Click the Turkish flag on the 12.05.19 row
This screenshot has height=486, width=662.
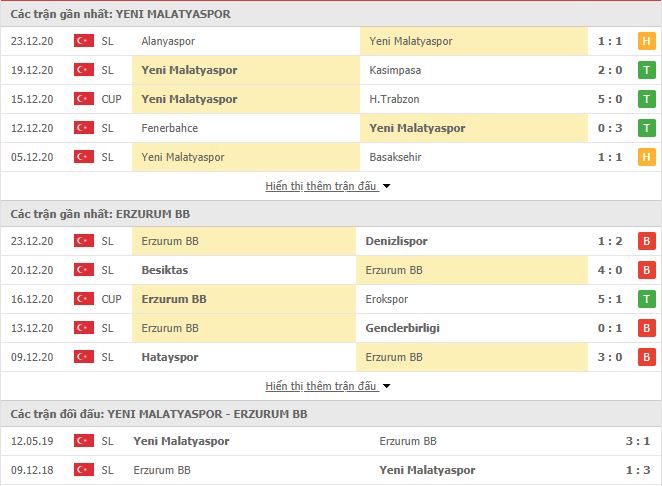coord(84,440)
